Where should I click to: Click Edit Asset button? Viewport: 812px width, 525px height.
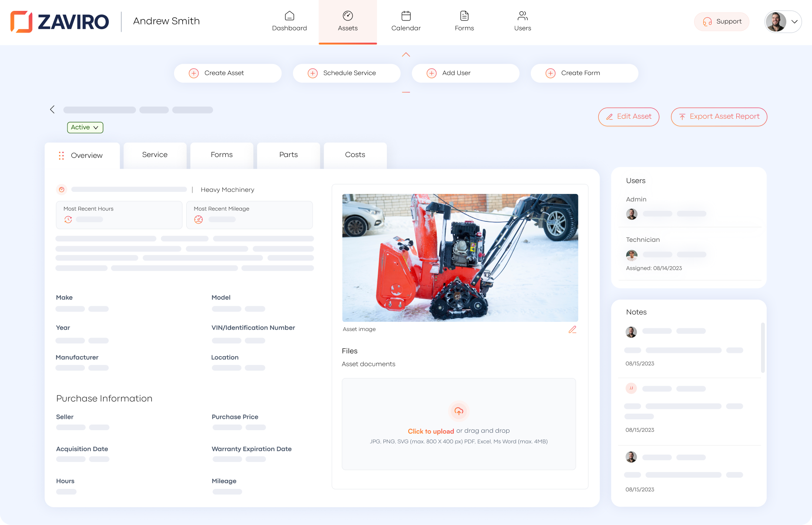pos(628,117)
